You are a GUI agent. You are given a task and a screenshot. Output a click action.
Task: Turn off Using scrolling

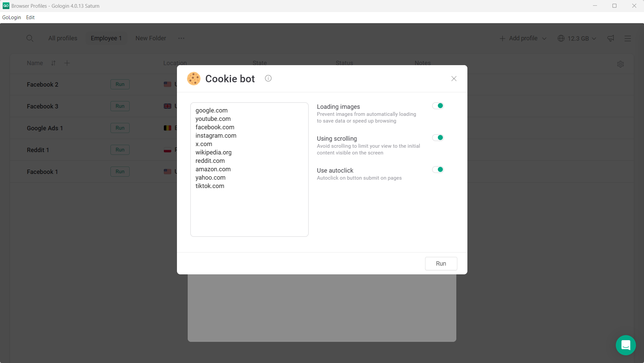tap(438, 137)
